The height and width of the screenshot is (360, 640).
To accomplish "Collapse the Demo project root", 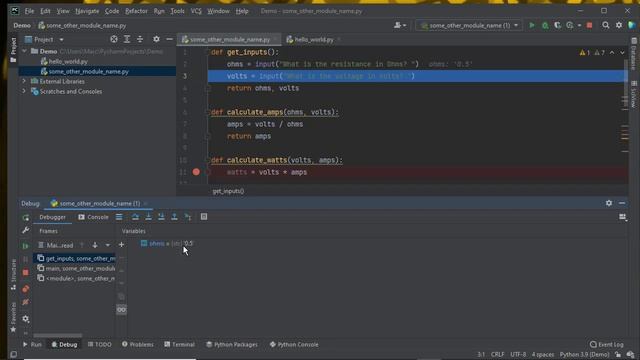I will 24,51.
